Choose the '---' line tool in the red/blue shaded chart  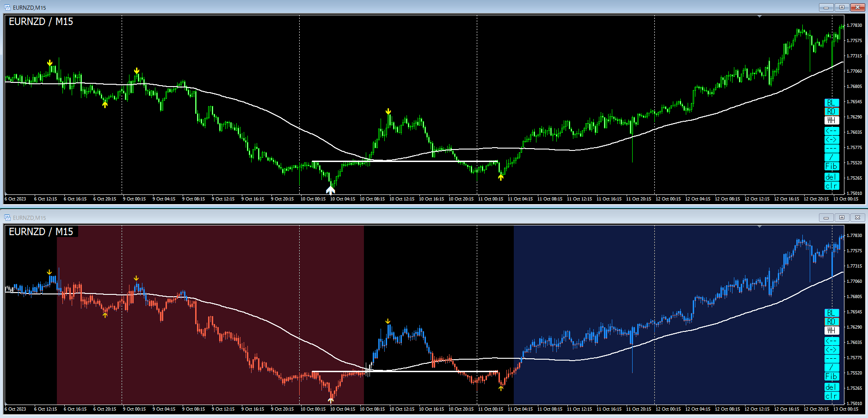831,359
